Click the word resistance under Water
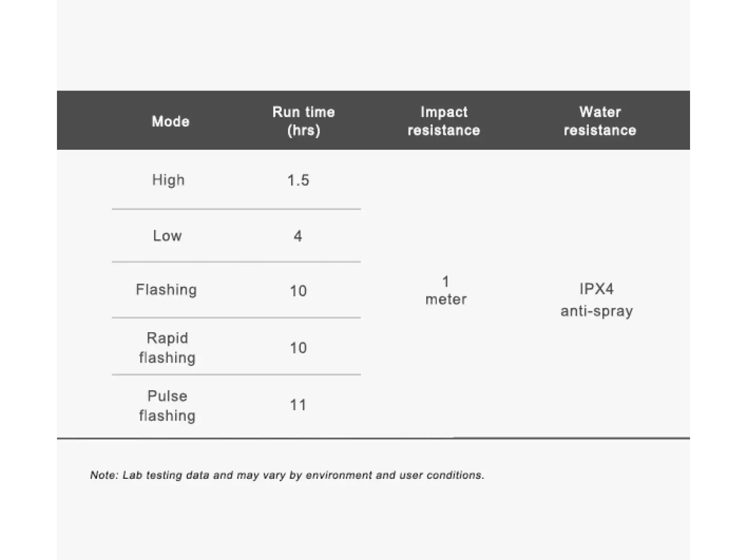Screen dimensions: 747x560 tap(600, 130)
